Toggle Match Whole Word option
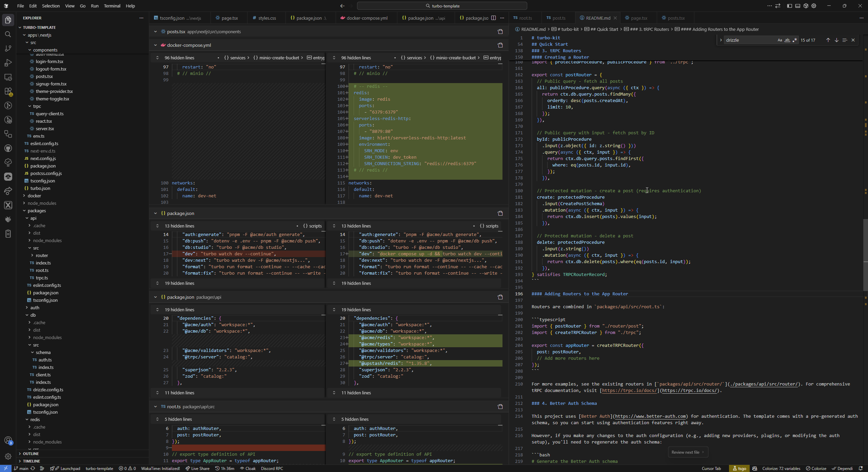868x472 pixels. pos(787,40)
